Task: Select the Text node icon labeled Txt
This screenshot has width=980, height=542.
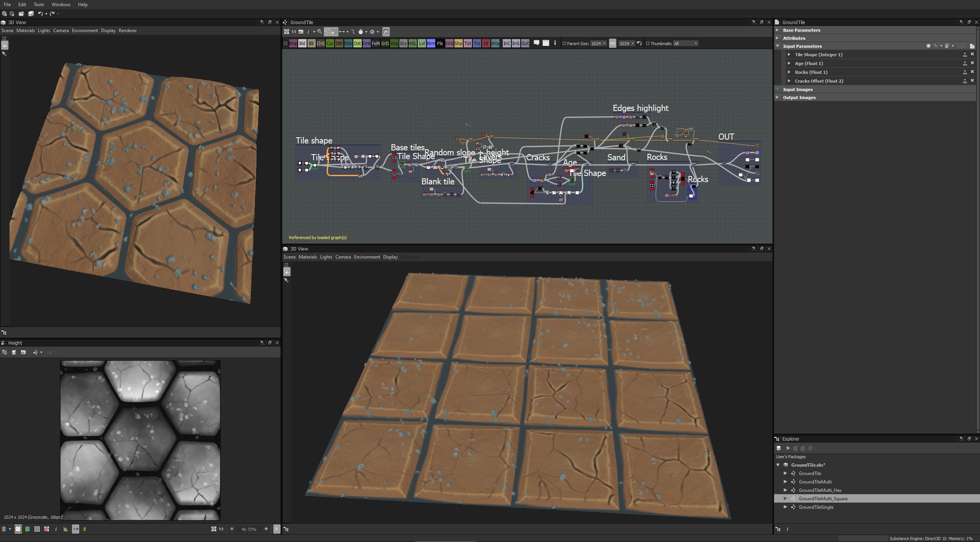Action: coord(467,43)
